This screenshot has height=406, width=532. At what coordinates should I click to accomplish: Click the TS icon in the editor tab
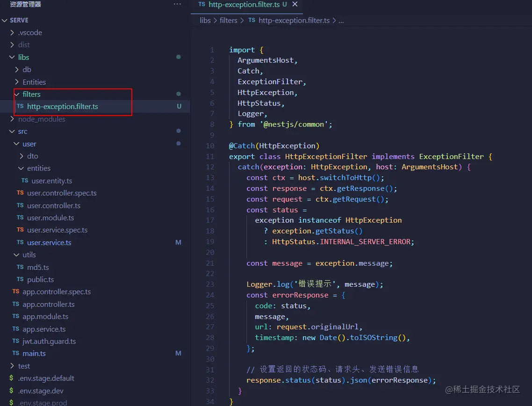pos(202,4)
